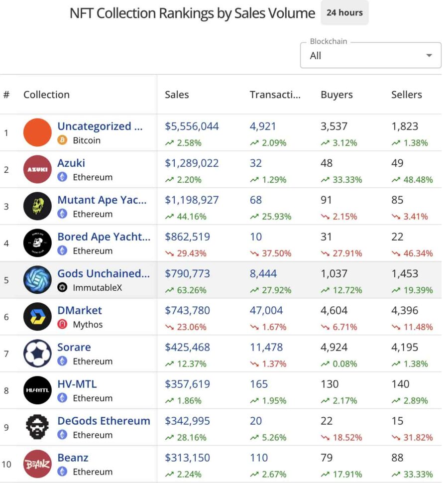Click the Uncategorized collection orange avatar icon

(x=37, y=132)
